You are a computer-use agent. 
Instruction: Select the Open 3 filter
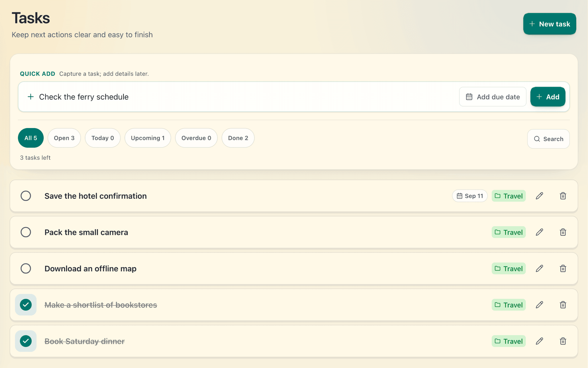coord(64,138)
